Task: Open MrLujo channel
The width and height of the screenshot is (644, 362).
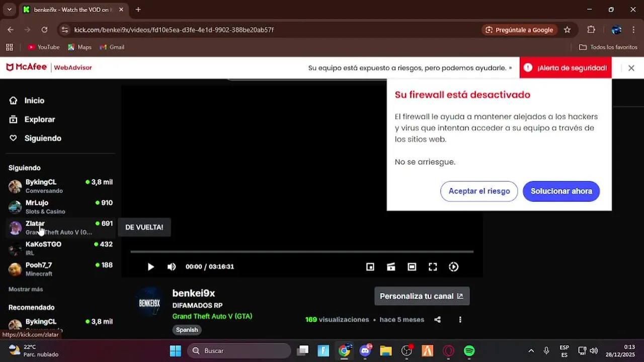Action: coord(60,207)
